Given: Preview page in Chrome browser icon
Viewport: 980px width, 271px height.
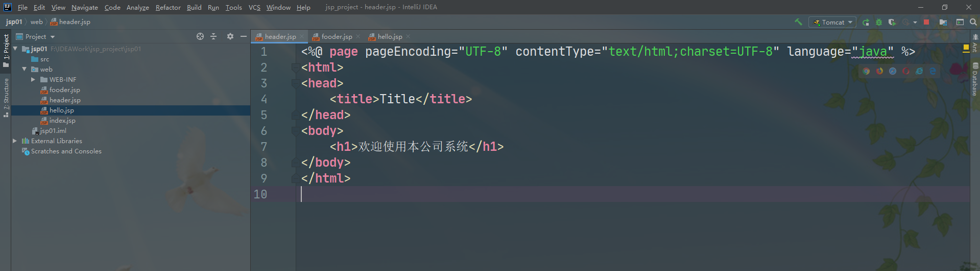Looking at the screenshot, I should 866,71.
